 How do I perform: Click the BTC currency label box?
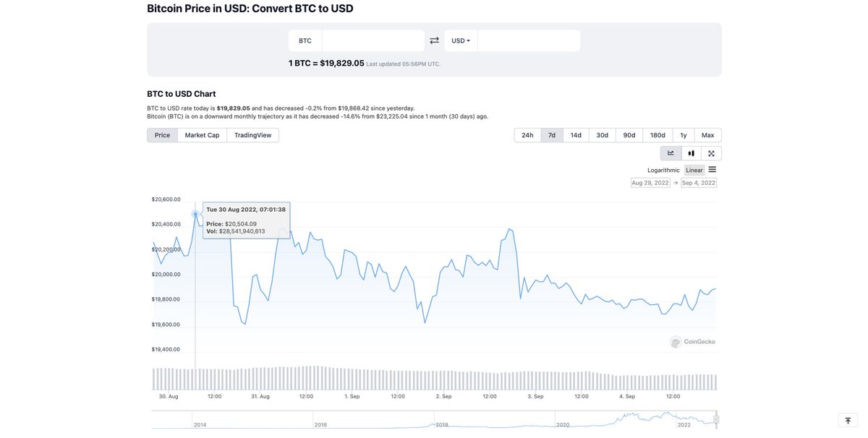point(305,40)
